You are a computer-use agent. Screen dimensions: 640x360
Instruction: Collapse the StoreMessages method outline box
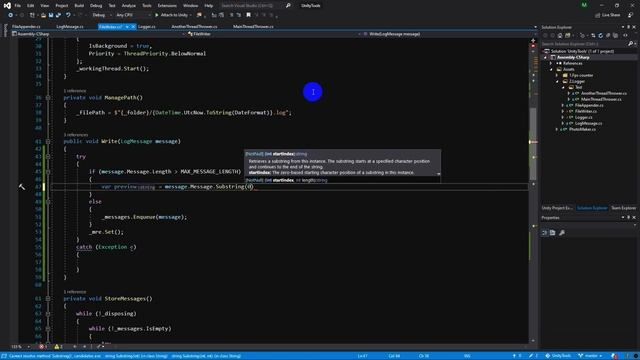click(48, 298)
